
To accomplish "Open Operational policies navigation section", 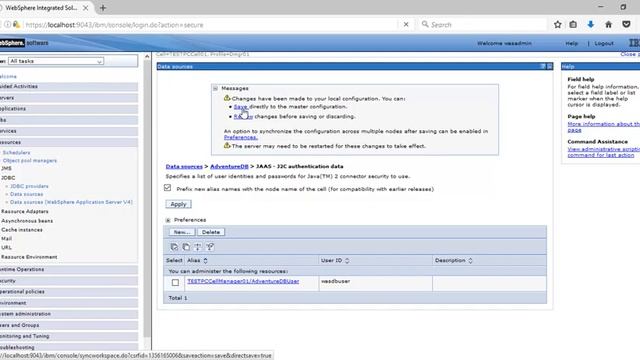I will 69,292.
